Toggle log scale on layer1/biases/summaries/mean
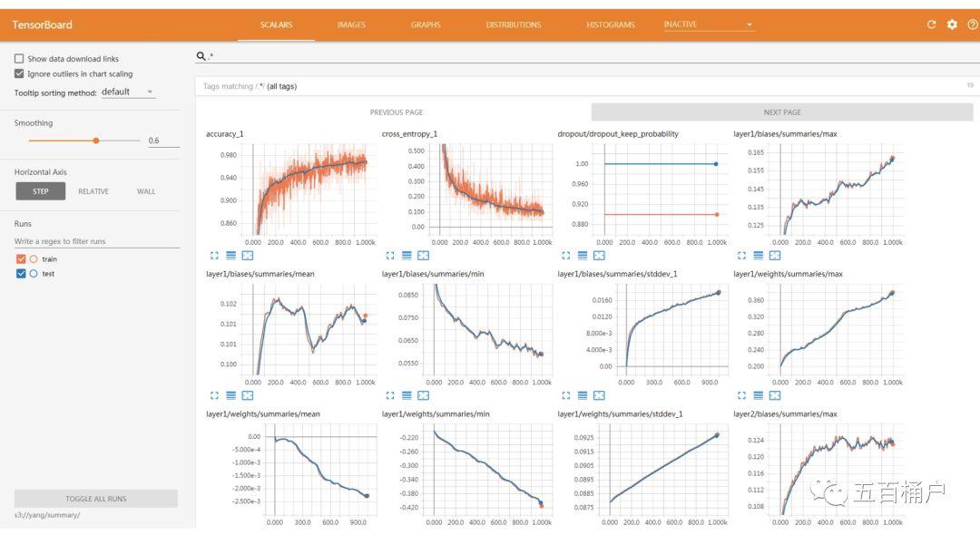 coord(231,395)
